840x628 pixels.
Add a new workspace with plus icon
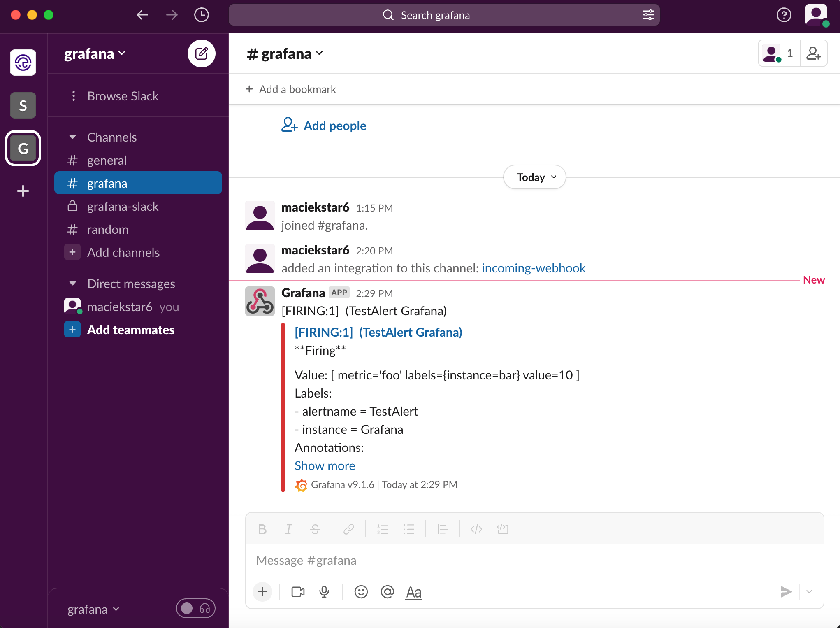[23, 191]
